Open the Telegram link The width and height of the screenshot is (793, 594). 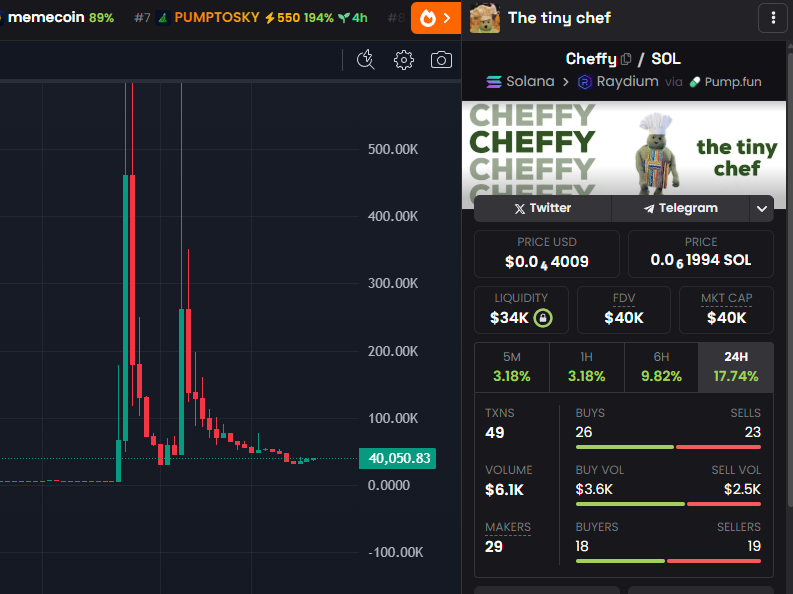(x=680, y=208)
